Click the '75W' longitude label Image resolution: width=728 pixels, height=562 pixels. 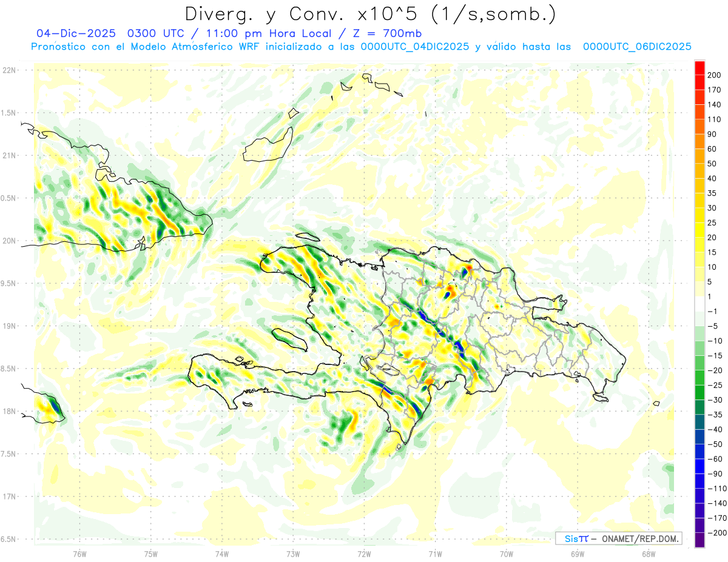tap(151, 554)
